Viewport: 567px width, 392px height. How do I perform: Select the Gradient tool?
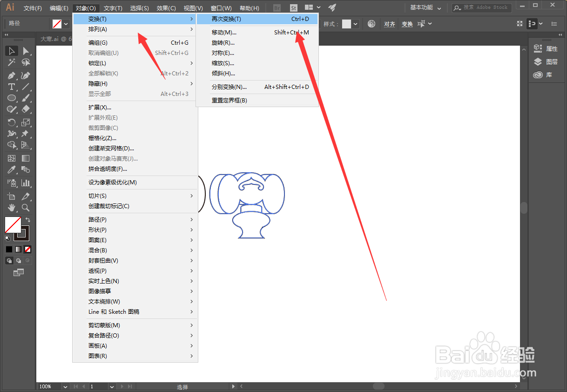click(26, 158)
